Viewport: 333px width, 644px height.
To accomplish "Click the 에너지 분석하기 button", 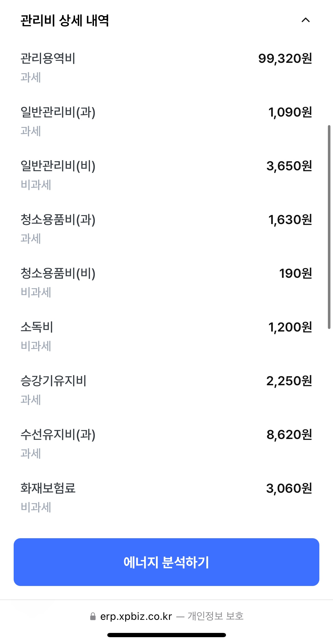I will tap(166, 562).
